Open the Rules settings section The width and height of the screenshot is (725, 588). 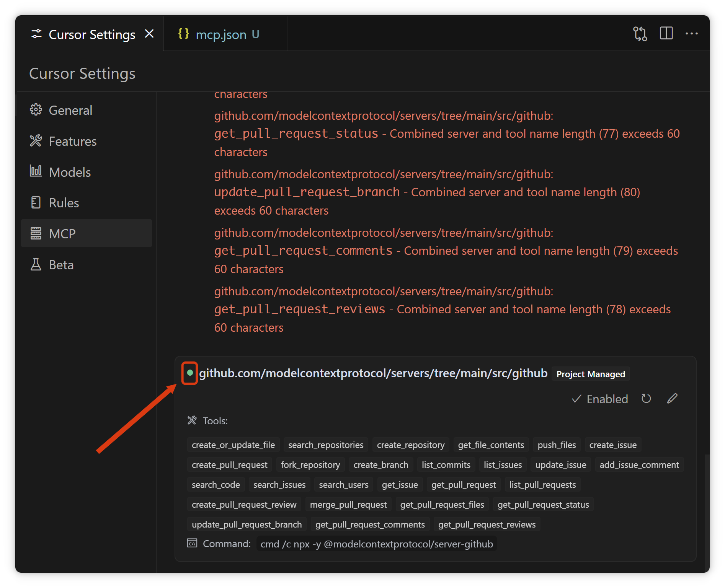pyautogui.click(x=64, y=203)
